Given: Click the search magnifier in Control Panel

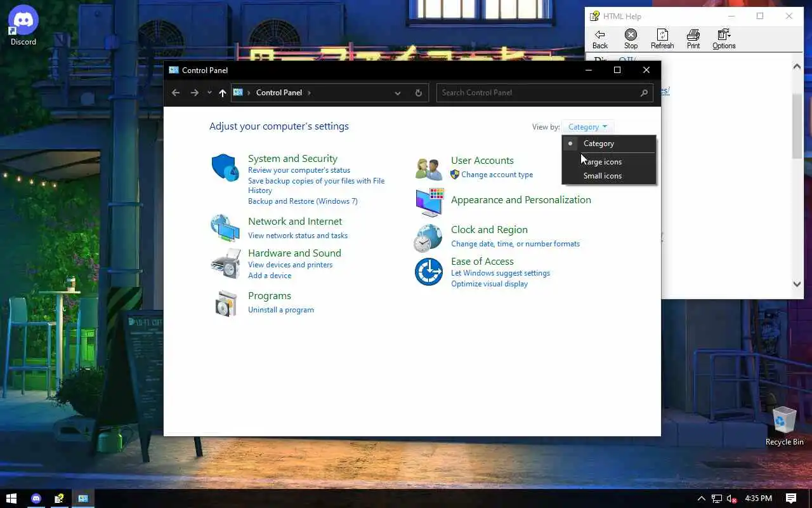Looking at the screenshot, I should point(644,93).
